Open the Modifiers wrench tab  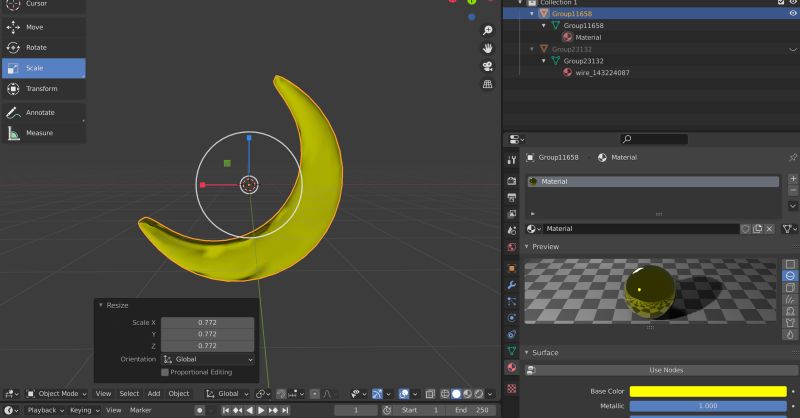click(x=512, y=285)
